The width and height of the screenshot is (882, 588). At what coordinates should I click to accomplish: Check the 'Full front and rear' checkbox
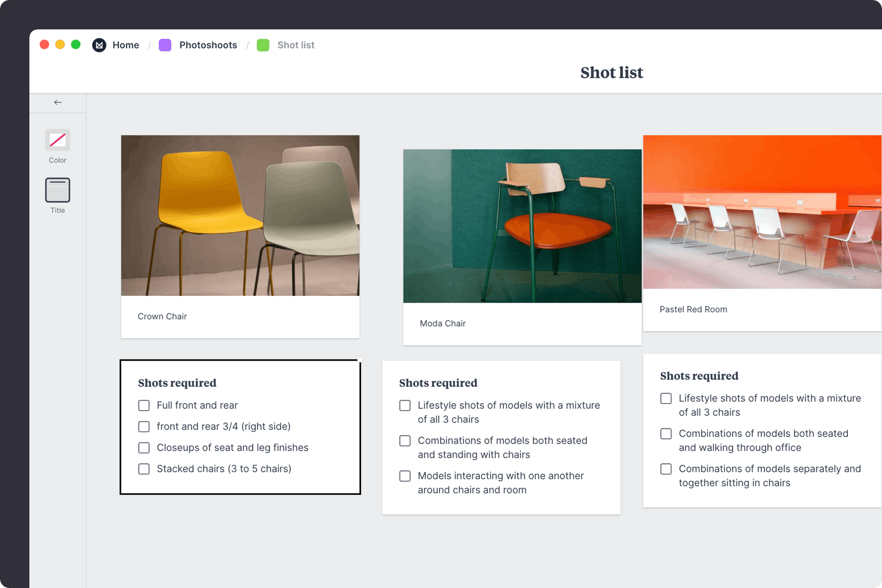[x=144, y=406]
